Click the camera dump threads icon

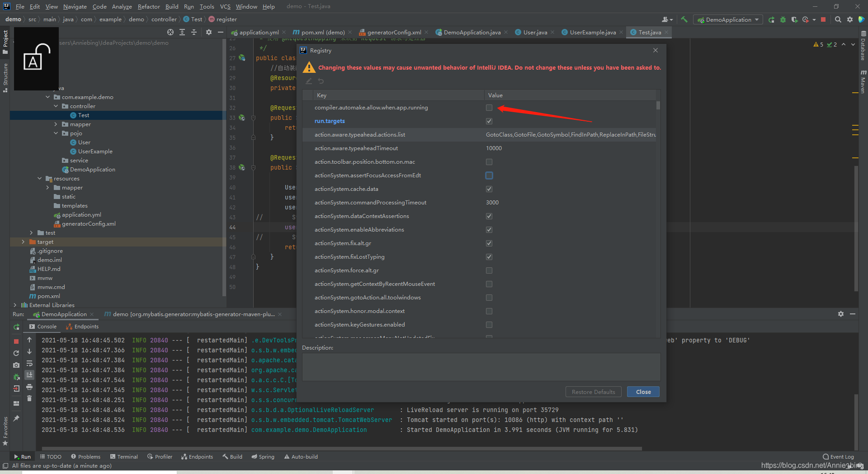click(16, 365)
